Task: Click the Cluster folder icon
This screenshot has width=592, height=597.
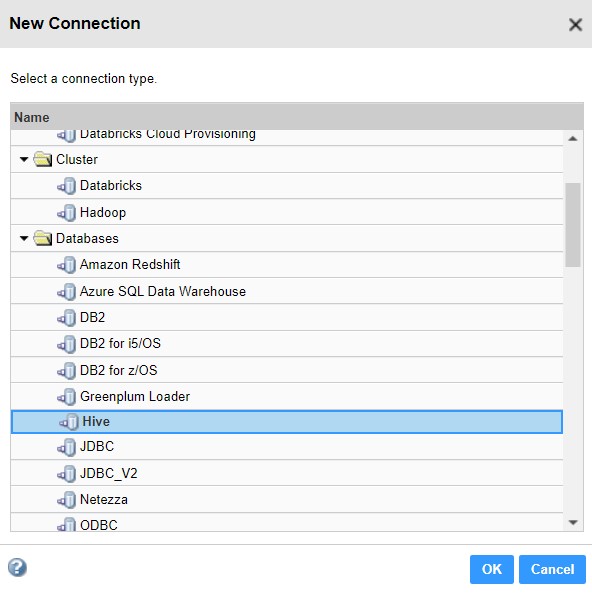Action: point(43,159)
